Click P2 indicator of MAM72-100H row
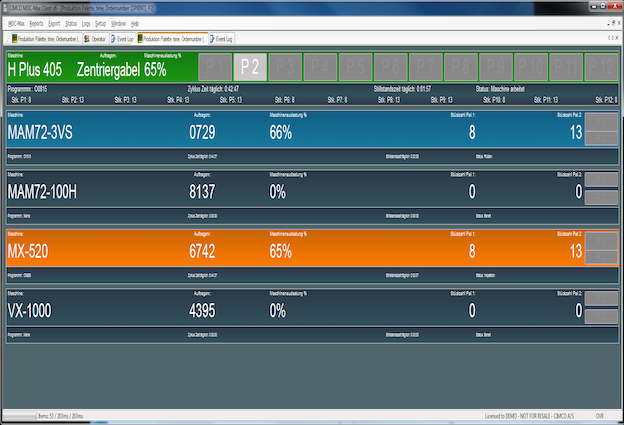The width and height of the screenshot is (624, 425). (601, 197)
